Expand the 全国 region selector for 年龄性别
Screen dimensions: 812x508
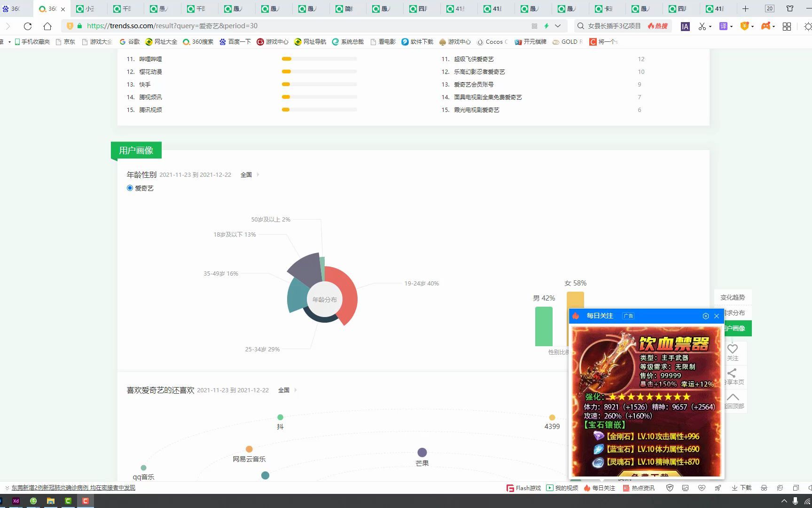[x=250, y=175]
